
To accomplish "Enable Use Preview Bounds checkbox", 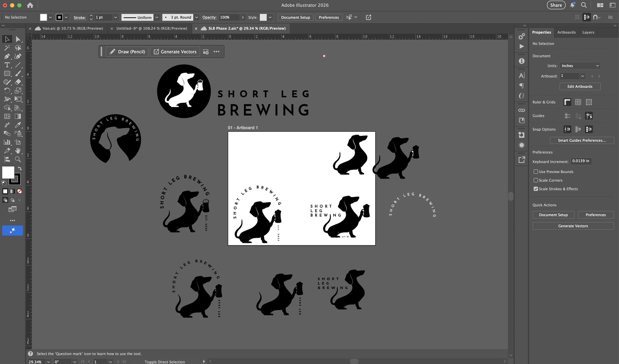I will click(536, 172).
